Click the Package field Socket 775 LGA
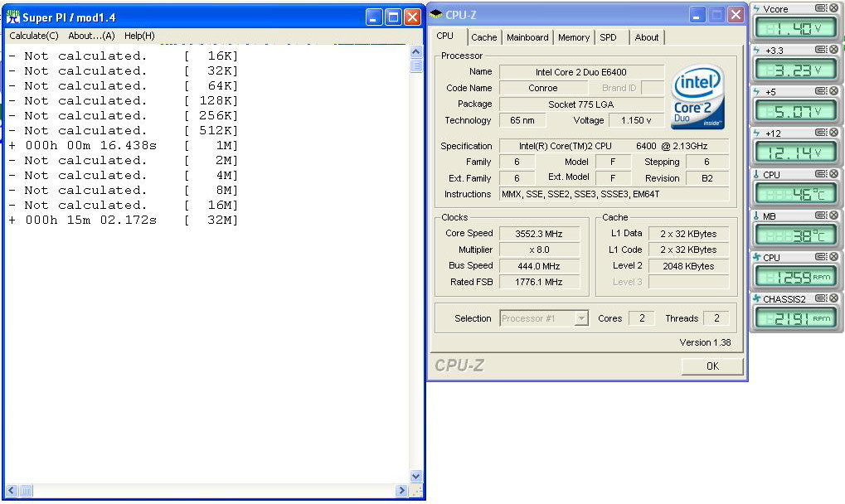The width and height of the screenshot is (845, 504). (x=581, y=104)
